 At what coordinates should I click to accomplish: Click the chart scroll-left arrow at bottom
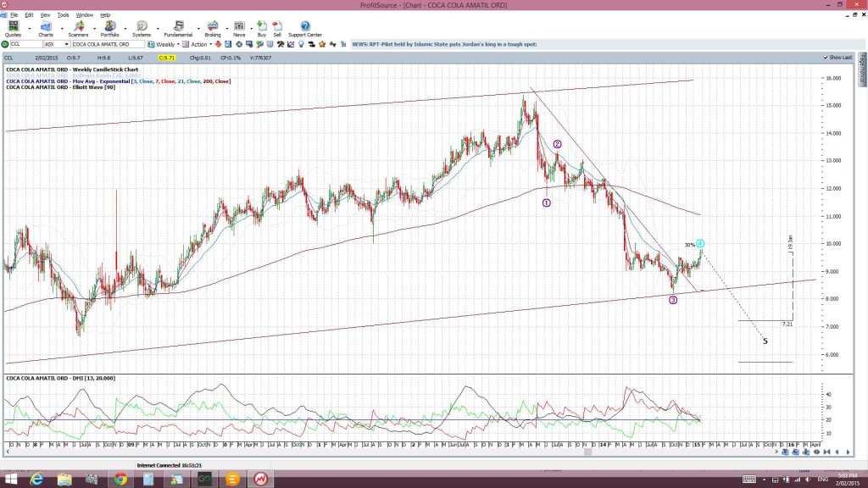[837, 452]
